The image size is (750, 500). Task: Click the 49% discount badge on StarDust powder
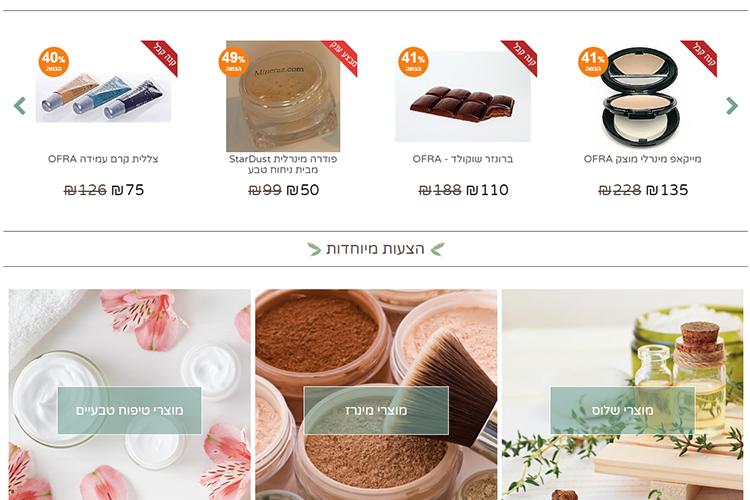coord(233,62)
